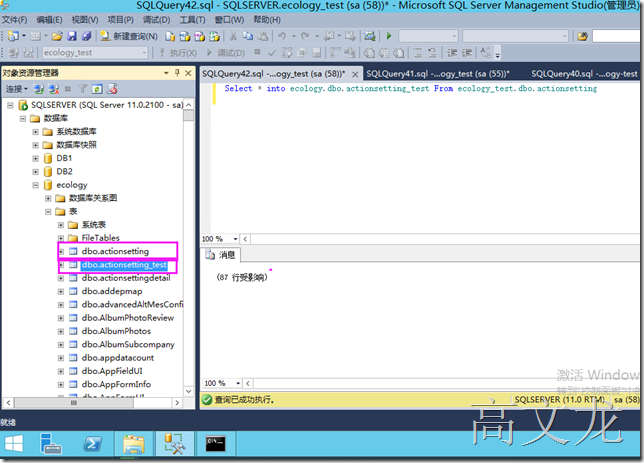Pin the 对象资源管理器 panel with pushpin
Viewport: 644px width, 463px height.
pos(177,73)
